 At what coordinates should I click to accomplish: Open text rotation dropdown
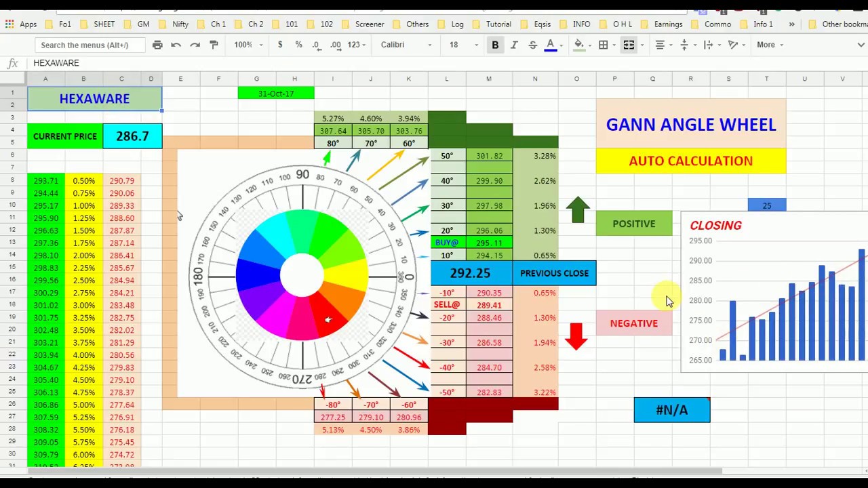pyautogui.click(x=736, y=45)
